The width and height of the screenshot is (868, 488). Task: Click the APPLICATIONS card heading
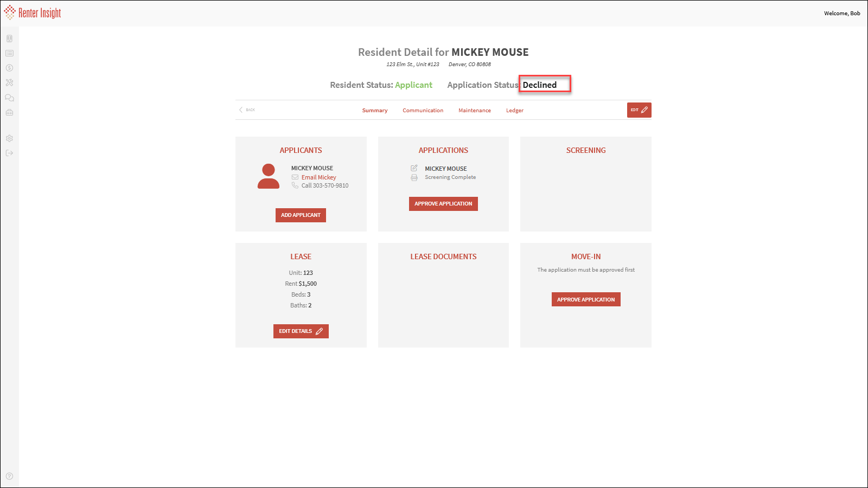pyautogui.click(x=443, y=150)
